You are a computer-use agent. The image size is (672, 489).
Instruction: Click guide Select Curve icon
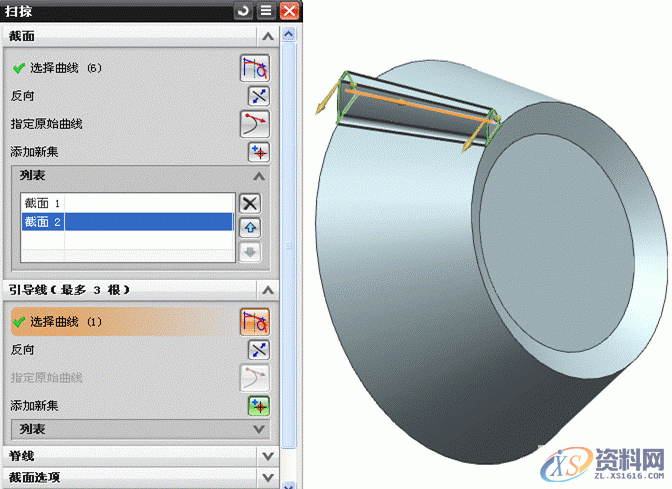tap(255, 321)
